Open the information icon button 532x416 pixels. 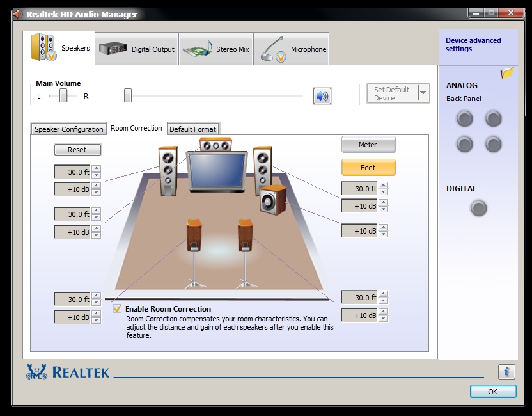coord(506,371)
